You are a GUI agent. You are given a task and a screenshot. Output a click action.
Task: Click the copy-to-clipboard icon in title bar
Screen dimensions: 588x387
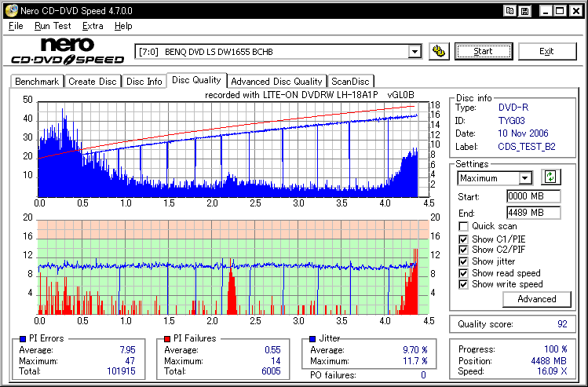(x=509, y=11)
